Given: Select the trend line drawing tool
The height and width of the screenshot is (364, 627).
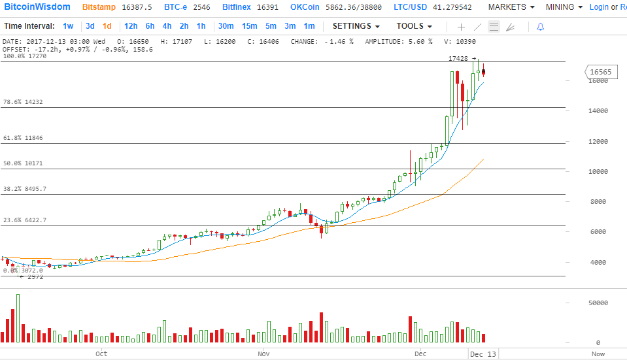Looking at the screenshot, I should click(478, 27).
